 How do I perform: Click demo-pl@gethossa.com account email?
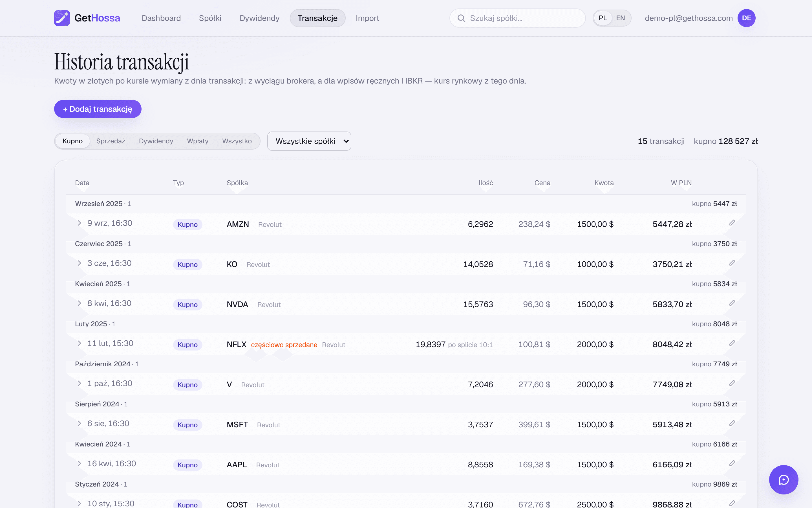[689, 18]
